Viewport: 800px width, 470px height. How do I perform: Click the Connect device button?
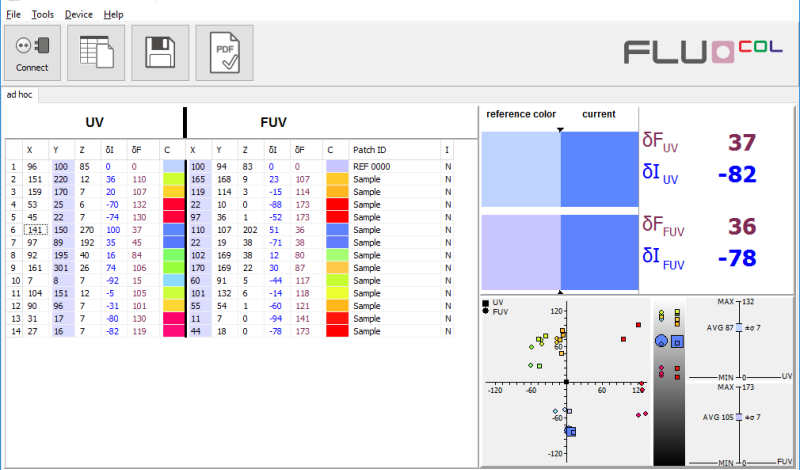pyautogui.click(x=32, y=53)
